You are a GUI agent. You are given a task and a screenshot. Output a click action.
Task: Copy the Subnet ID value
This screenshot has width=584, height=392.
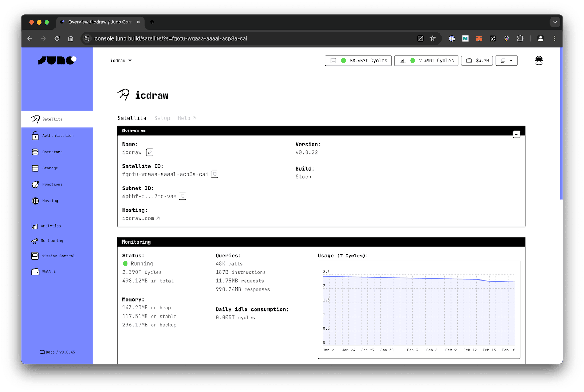tap(182, 196)
